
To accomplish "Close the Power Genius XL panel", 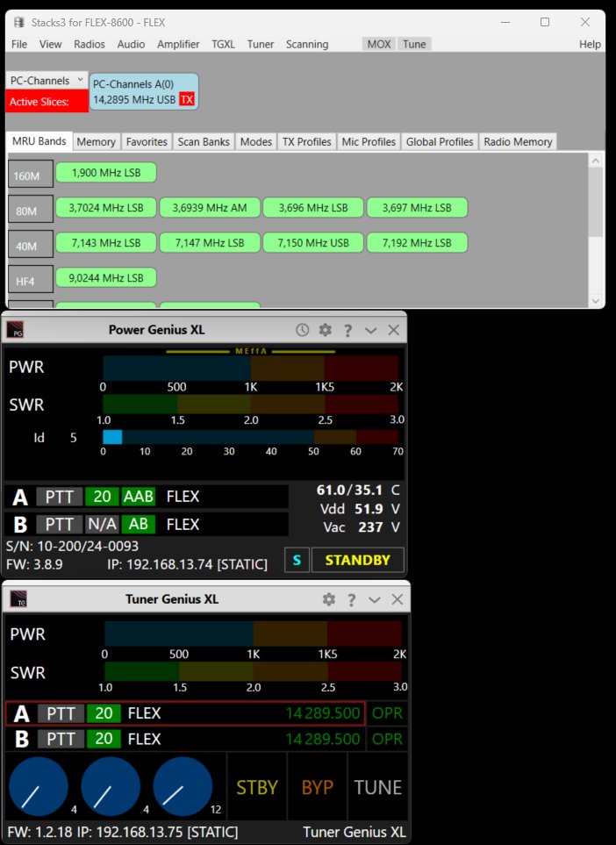I will click(x=394, y=330).
